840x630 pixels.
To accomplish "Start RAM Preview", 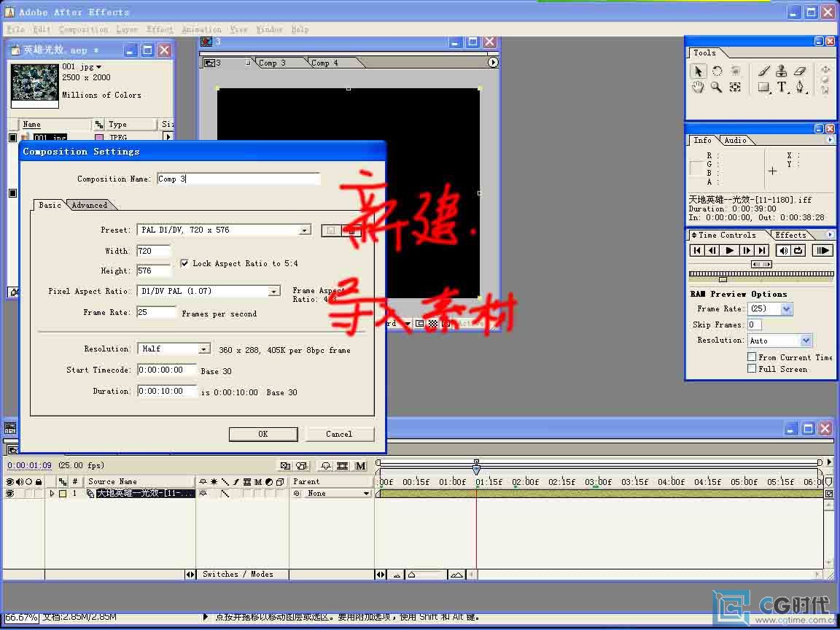I will tap(822, 250).
